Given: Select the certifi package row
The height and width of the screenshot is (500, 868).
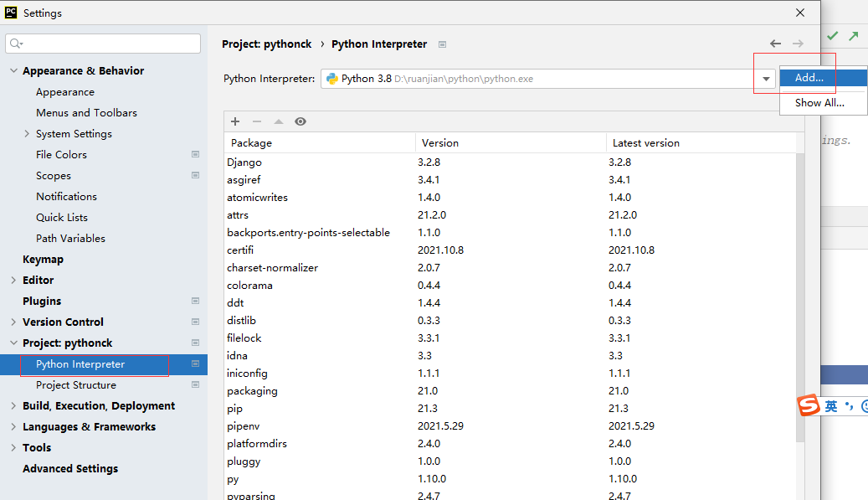Looking at the screenshot, I should click(510, 250).
